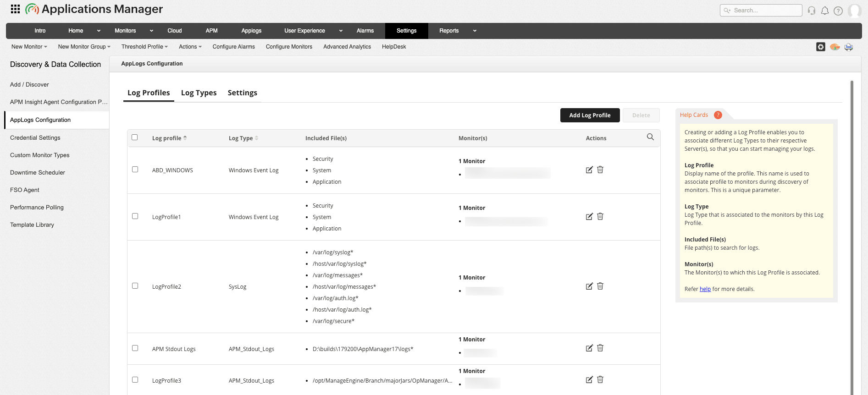Expand the Home menu dropdown arrow
Image resolution: width=868 pixels, height=395 pixels.
(99, 31)
